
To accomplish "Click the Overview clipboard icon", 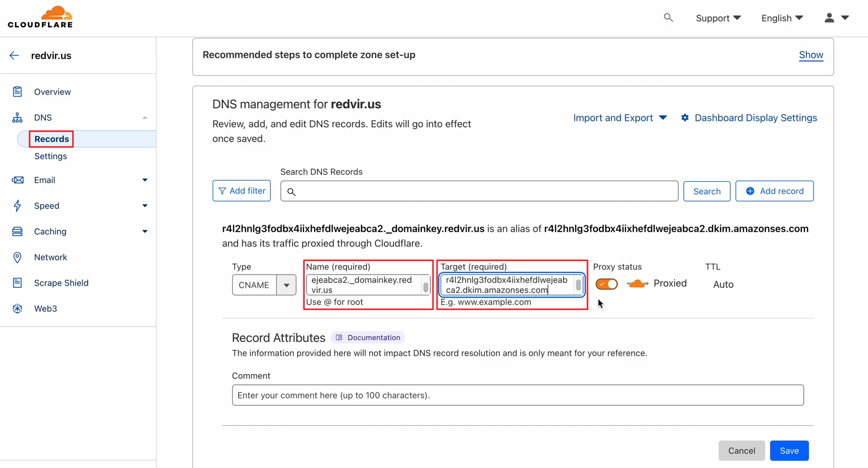I will click(17, 92).
